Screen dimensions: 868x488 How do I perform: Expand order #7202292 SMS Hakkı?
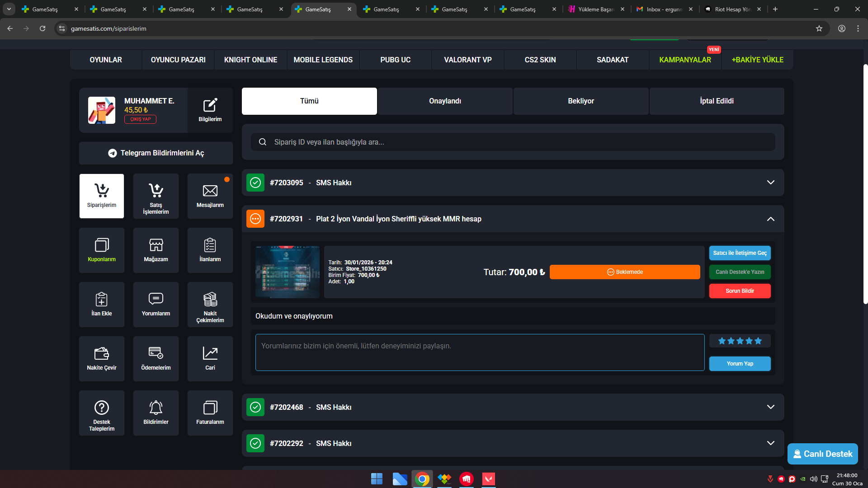771,443
